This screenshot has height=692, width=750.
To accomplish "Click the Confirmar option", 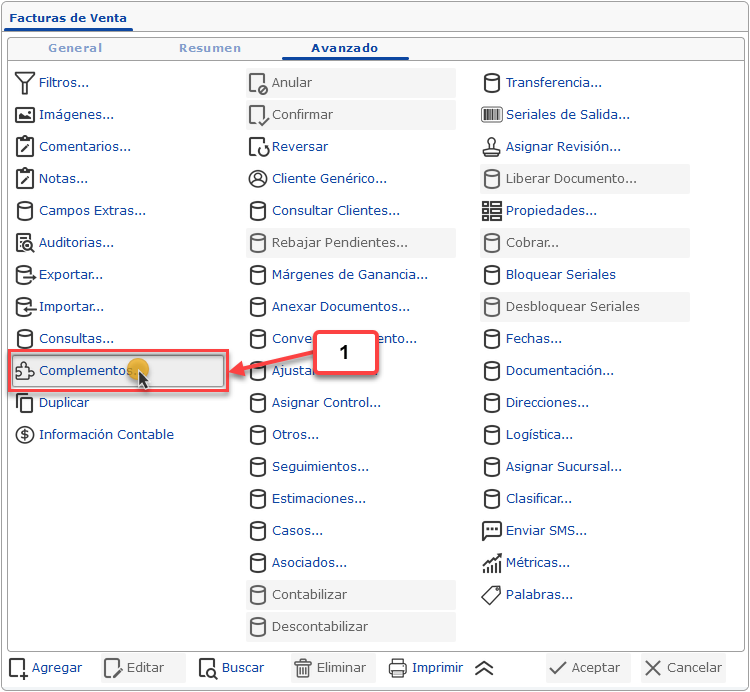I will (x=351, y=115).
